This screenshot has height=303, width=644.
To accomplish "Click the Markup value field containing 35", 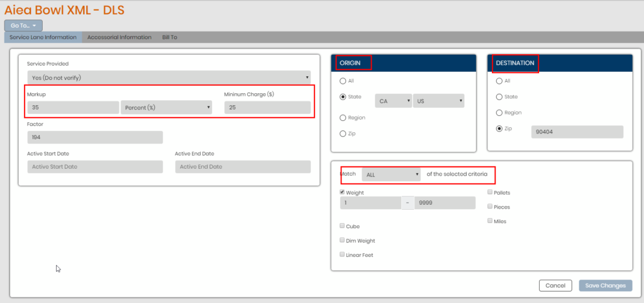I will 73,108.
